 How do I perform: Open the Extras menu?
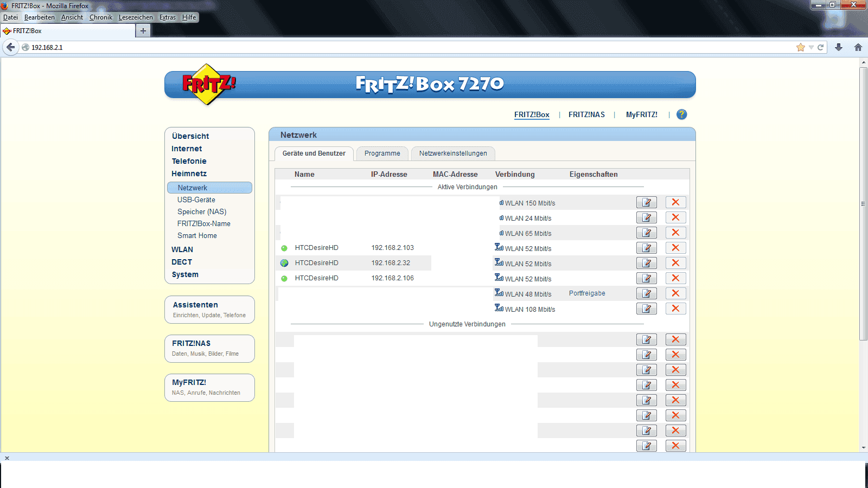click(x=167, y=17)
